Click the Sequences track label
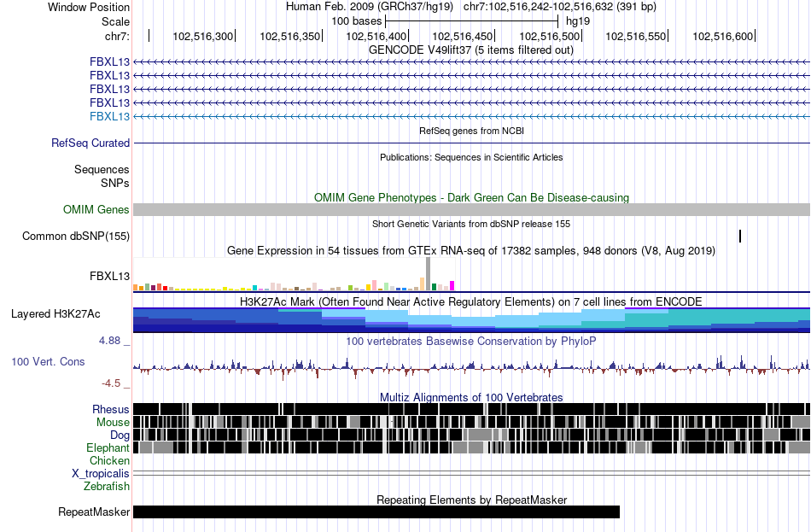811x532 pixels. point(102,170)
